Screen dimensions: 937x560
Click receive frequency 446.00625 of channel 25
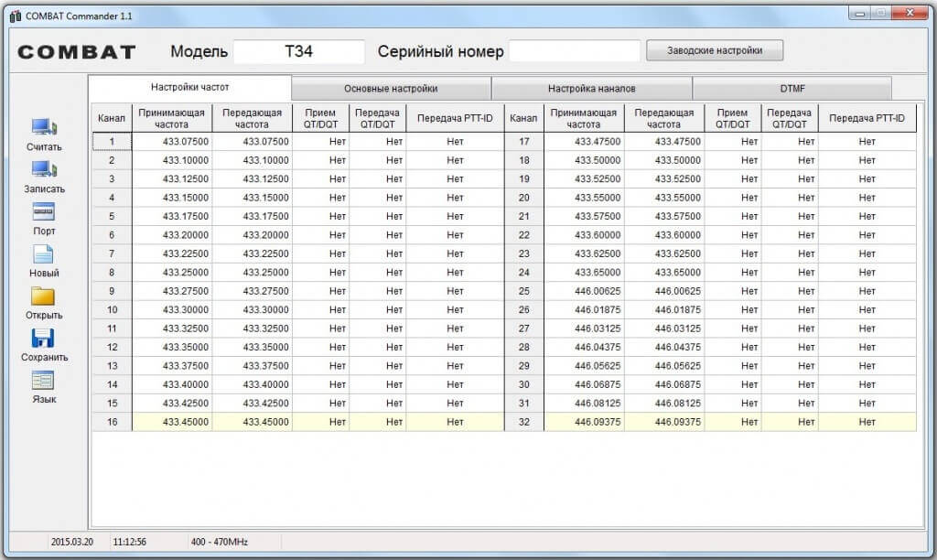[585, 291]
